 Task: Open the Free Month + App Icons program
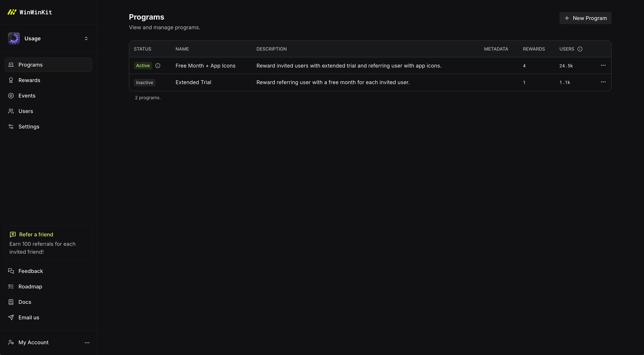205,66
